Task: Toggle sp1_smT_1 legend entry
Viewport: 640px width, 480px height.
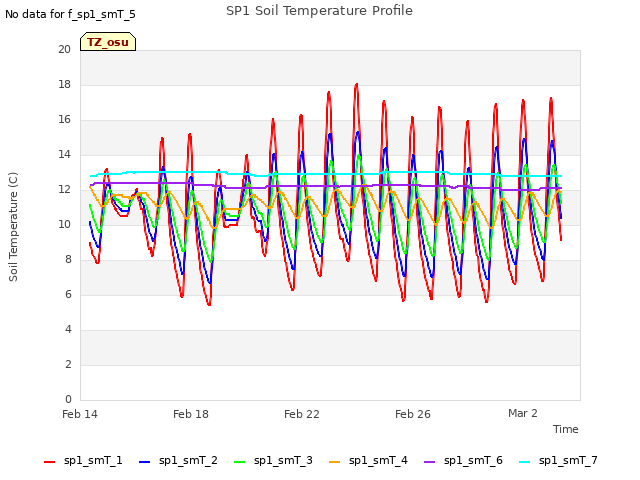Action: tap(83, 461)
